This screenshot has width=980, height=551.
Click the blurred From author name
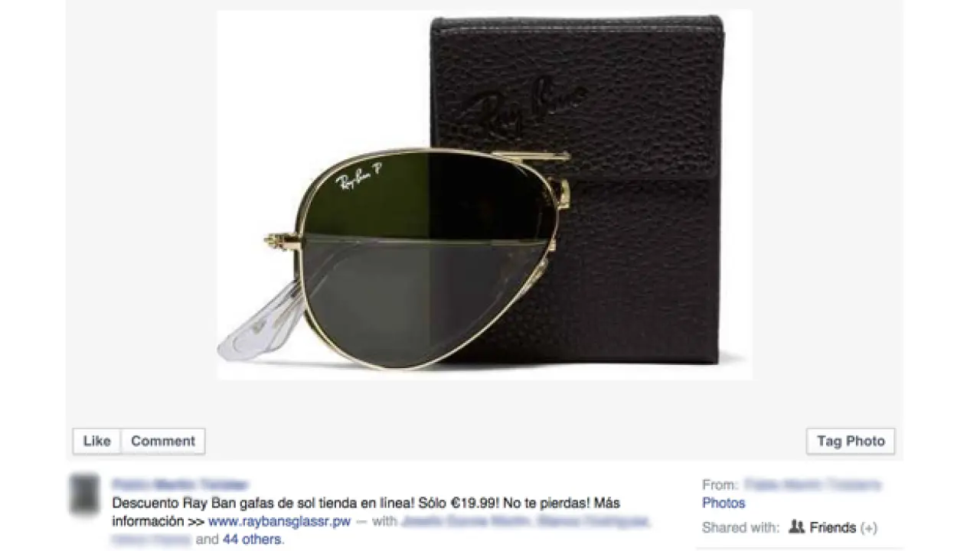(x=812, y=484)
